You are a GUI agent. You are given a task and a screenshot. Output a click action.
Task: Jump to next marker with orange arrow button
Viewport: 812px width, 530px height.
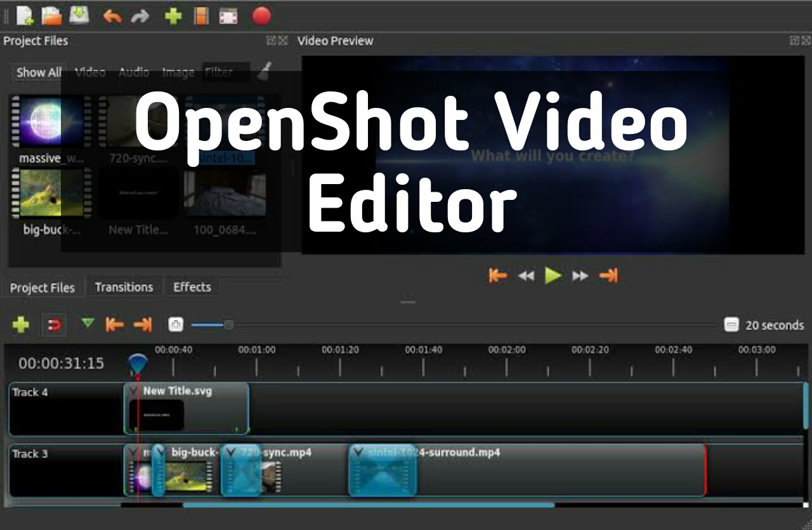pyautogui.click(x=143, y=324)
